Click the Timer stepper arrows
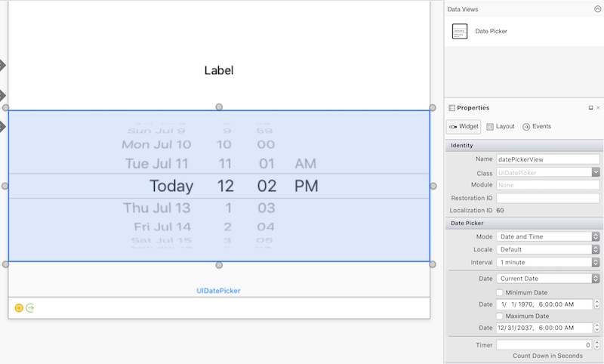Screen dimensions: 604x364 tap(596, 345)
